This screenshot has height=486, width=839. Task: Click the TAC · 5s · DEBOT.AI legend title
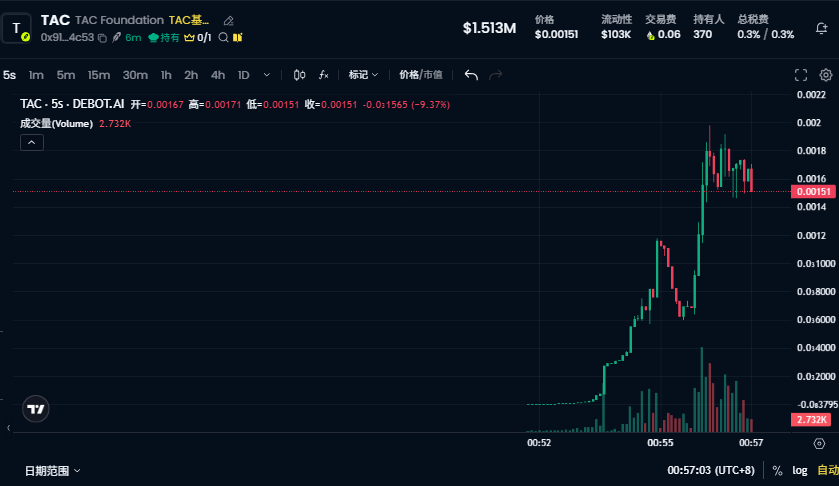72,104
